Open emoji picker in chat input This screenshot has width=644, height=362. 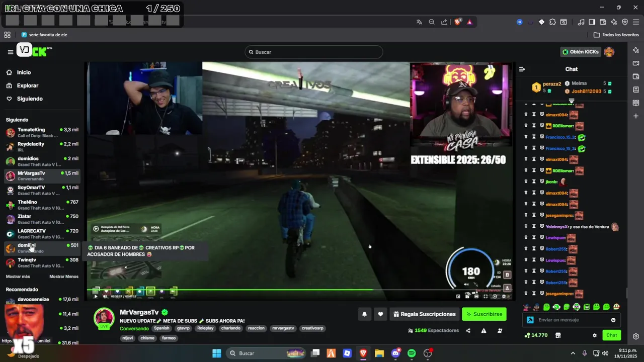[613, 320]
